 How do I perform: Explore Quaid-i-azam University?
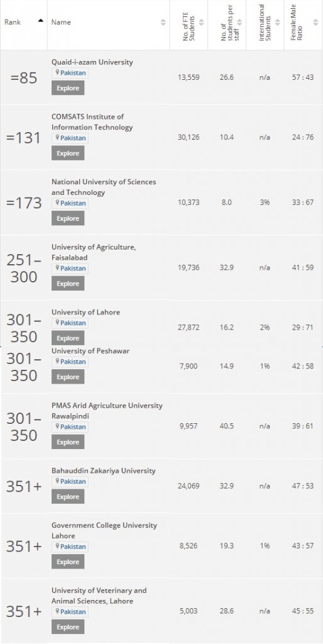point(68,88)
